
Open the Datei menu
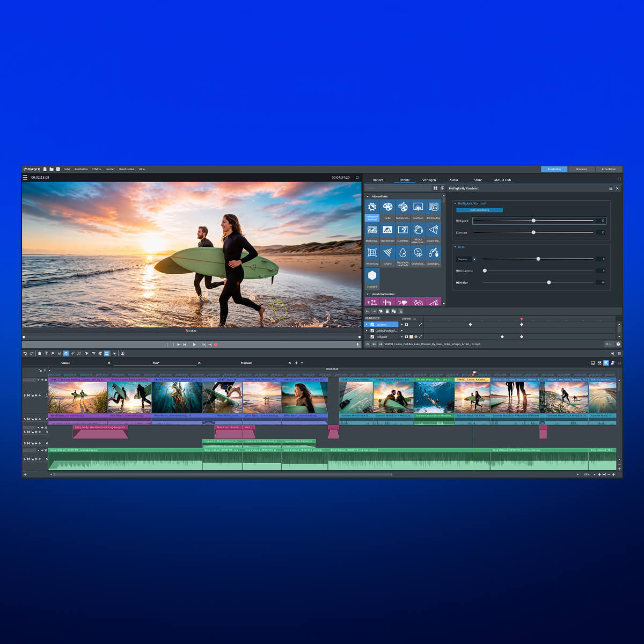pos(67,169)
